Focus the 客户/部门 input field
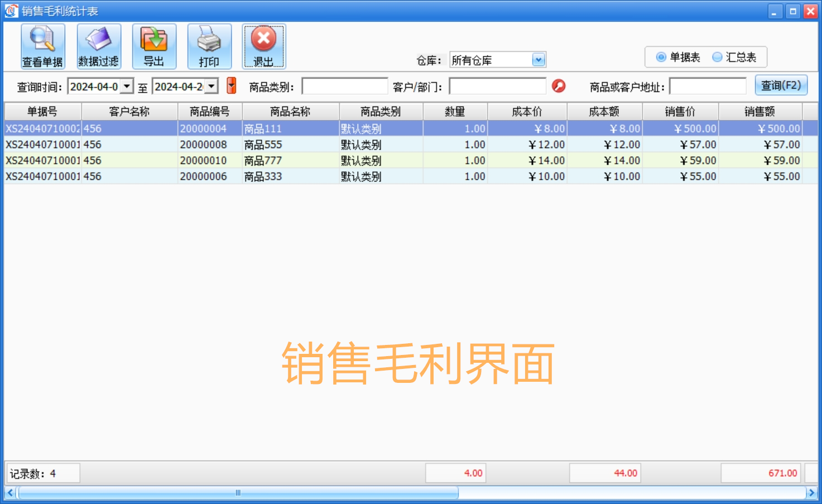 498,87
